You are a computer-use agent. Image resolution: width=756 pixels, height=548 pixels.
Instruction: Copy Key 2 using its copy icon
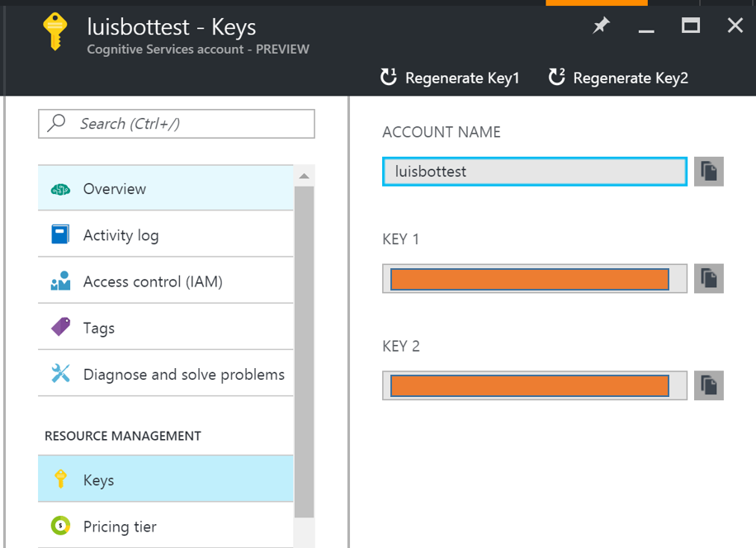708,385
